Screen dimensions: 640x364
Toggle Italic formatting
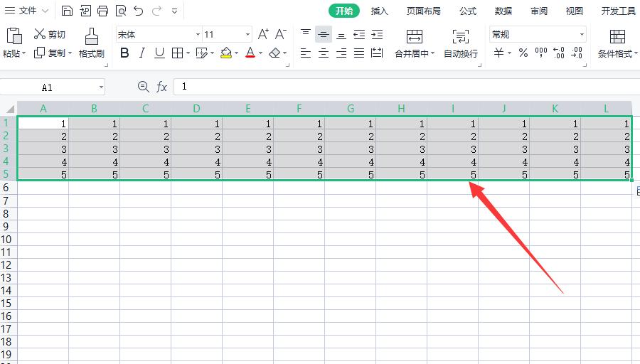click(x=142, y=53)
